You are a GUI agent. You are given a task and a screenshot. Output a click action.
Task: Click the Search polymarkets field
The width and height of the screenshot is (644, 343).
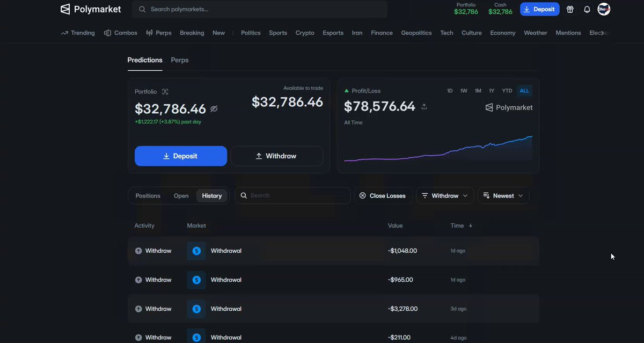(x=260, y=9)
